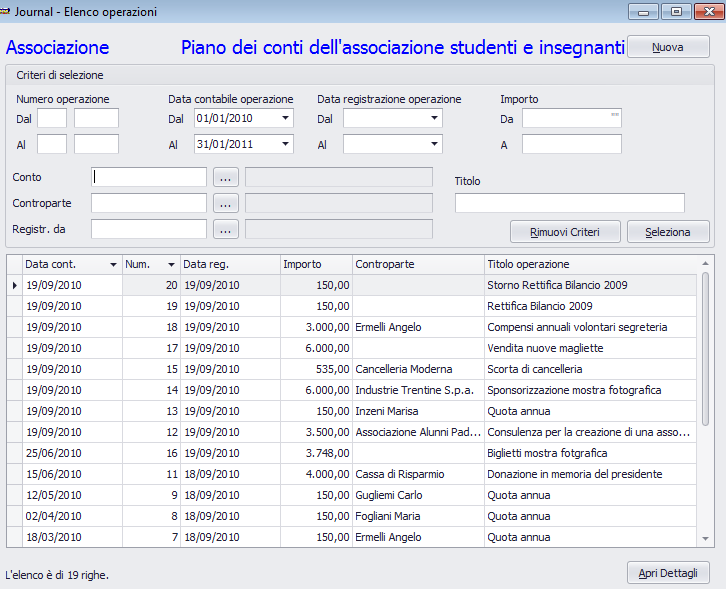The image size is (726, 589).
Task: Click 'Cassa di Risparmio' cell
Action: [x=419, y=474]
